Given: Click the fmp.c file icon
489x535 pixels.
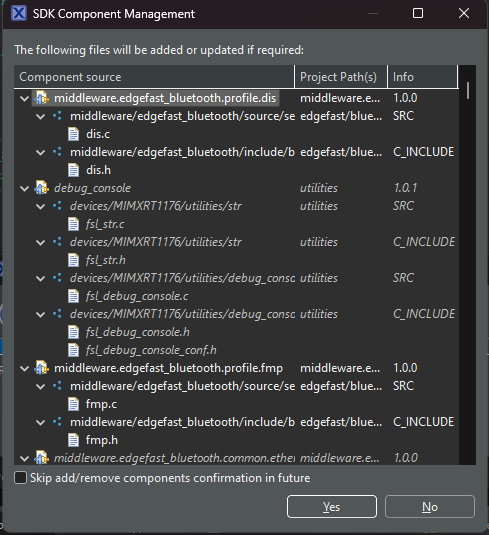Looking at the screenshot, I should [73, 404].
